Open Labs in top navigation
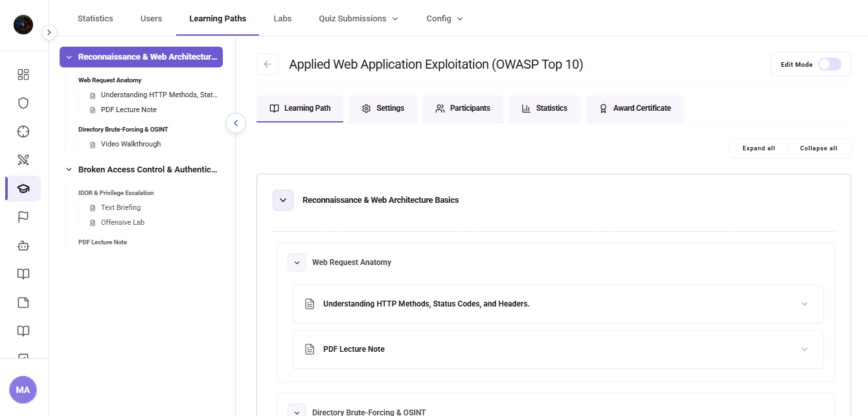Screen dimensions: 868x416 [282, 18]
